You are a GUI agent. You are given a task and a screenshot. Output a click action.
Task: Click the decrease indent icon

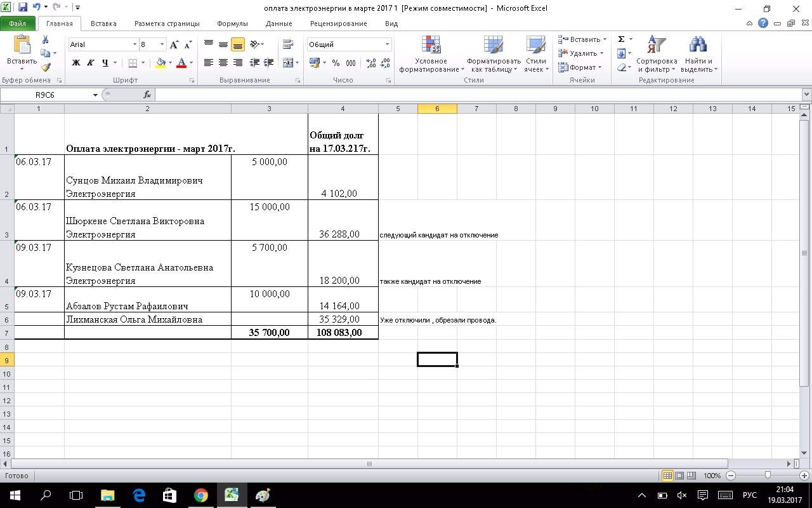pyautogui.click(x=254, y=63)
